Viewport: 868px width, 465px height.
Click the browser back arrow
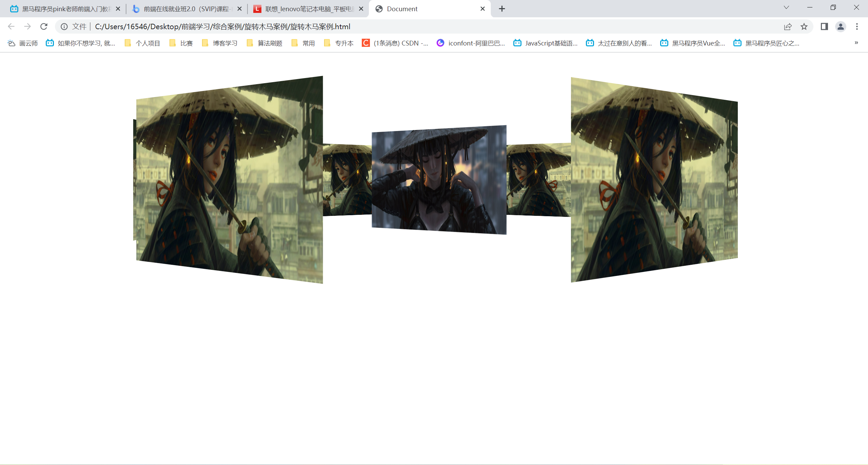click(11, 26)
